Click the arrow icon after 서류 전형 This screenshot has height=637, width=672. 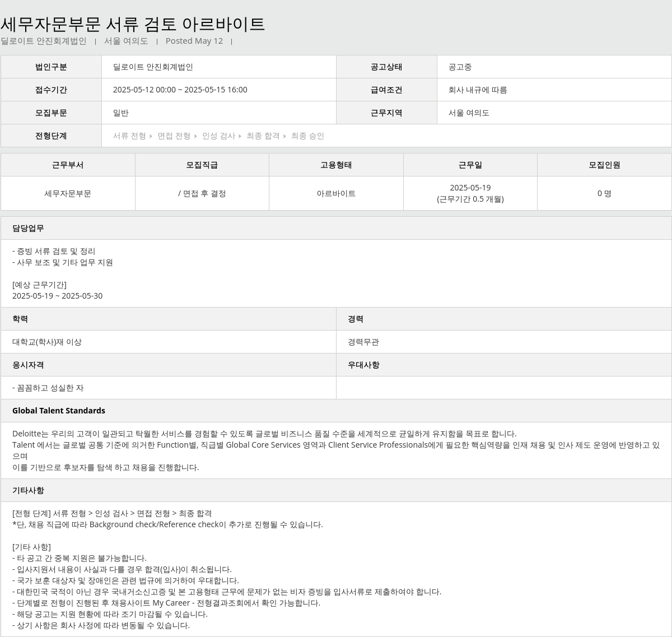point(151,136)
